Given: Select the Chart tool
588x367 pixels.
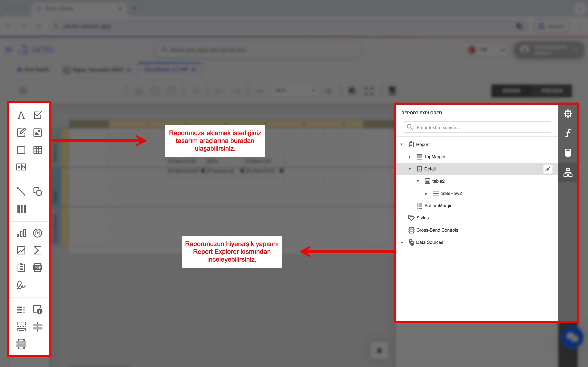Looking at the screenshot, I should pos(21,233).
